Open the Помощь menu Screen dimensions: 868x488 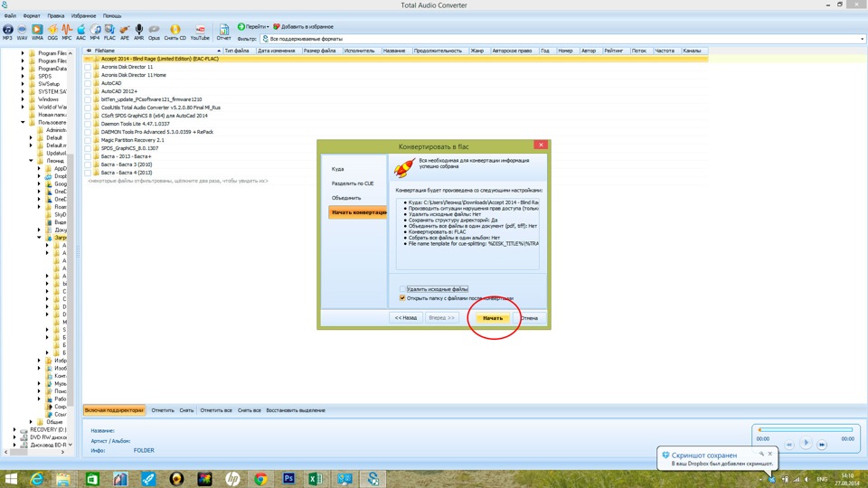(112, 16)
